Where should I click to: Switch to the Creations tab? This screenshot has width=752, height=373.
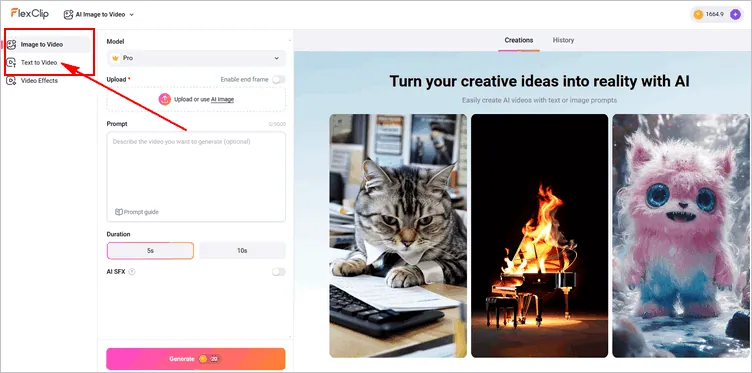pos(518,40)
